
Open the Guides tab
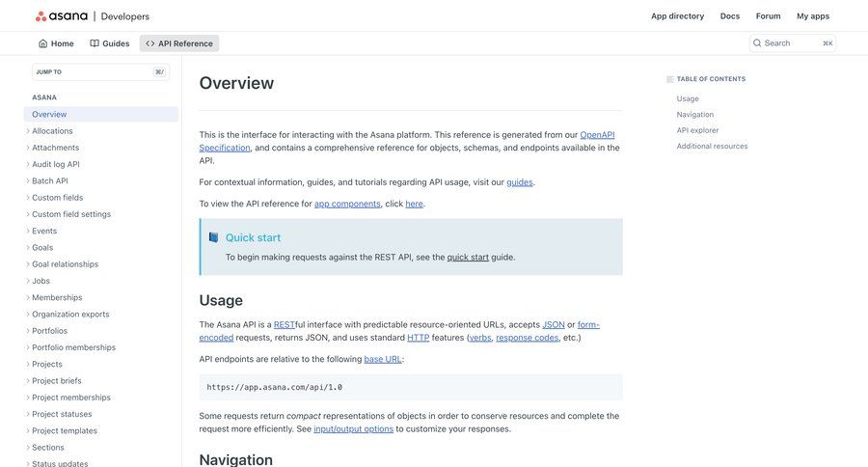(110, 43)
